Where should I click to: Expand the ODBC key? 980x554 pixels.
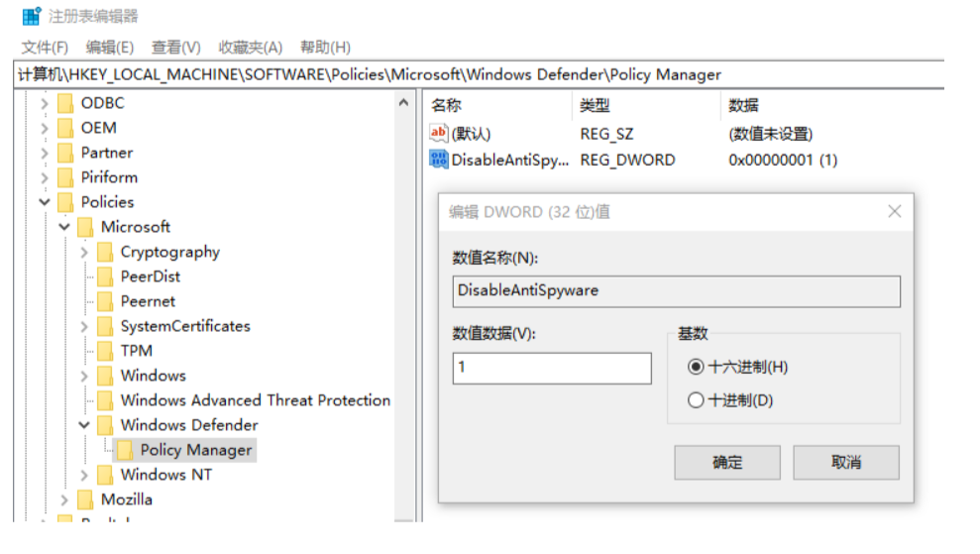pyautogui.click(x=45, y=103)
